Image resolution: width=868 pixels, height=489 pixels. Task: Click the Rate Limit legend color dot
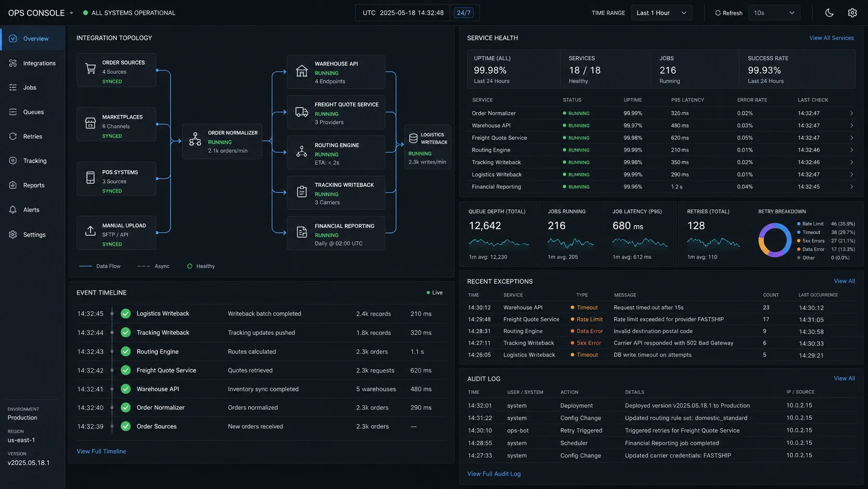[798, 224]
